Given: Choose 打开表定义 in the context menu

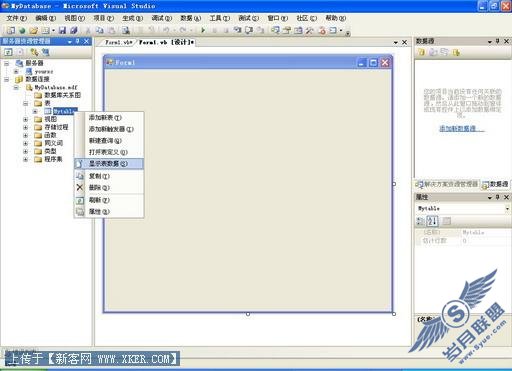Looking at the screenshot, I should coord(109,152).
